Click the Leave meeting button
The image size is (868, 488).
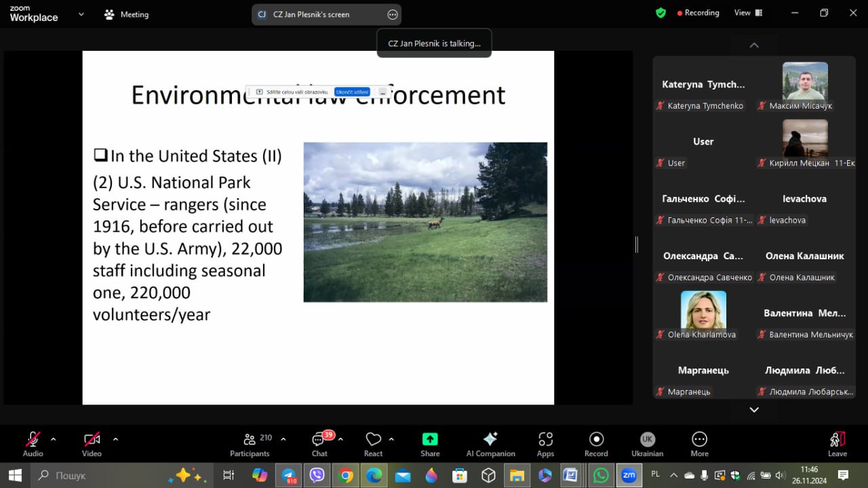click(x=837, y=444)
